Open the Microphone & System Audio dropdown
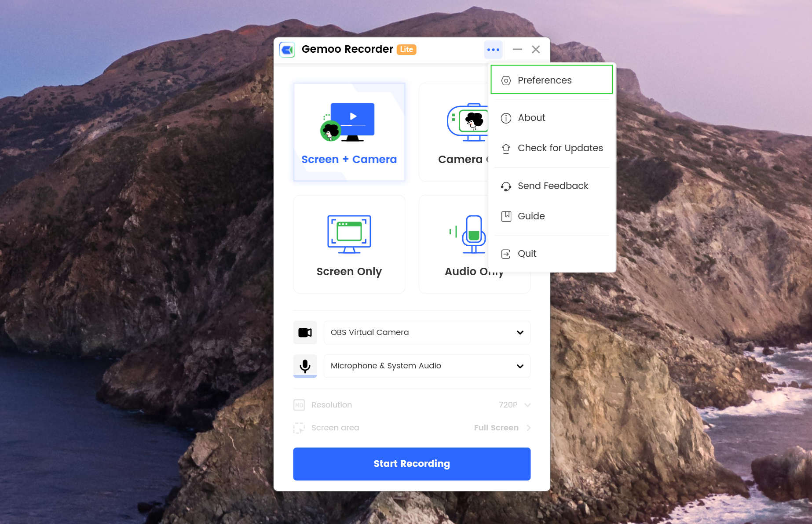 pyautogui.click(x=427, y=366)
